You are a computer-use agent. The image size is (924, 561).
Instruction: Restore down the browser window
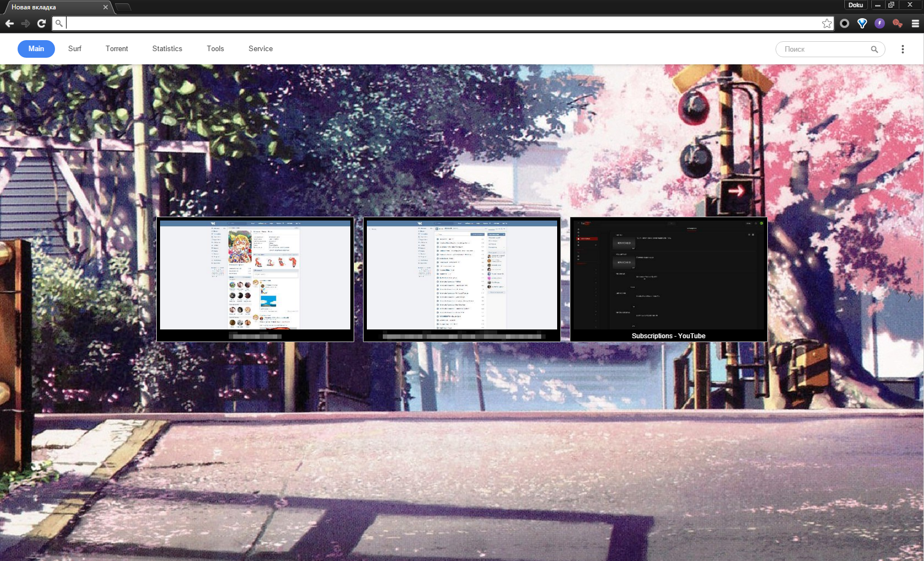[x=891, y=5]
